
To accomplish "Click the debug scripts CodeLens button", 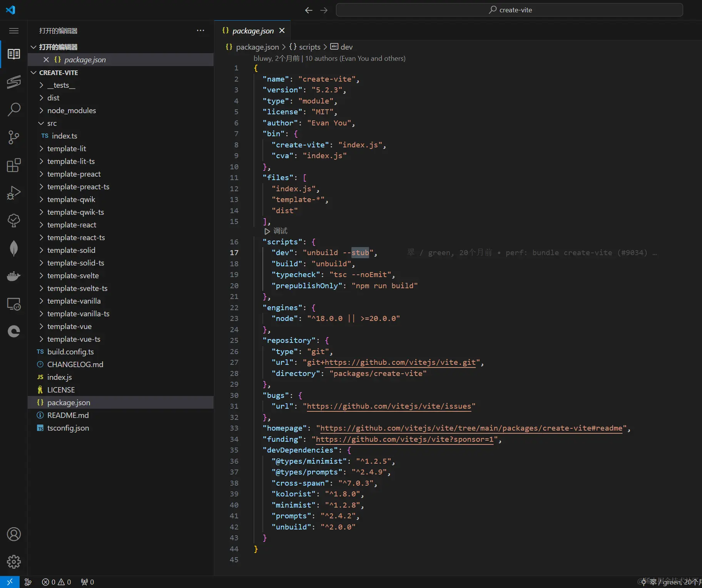I will [276, 231].
